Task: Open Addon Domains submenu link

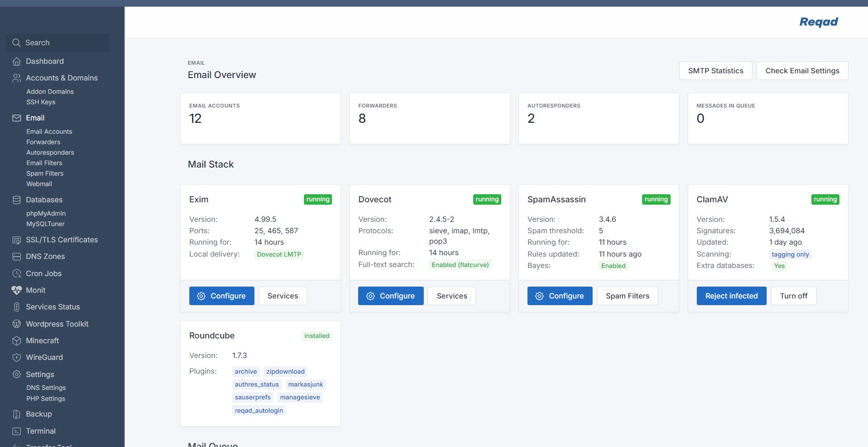Action: pos(50,91)
